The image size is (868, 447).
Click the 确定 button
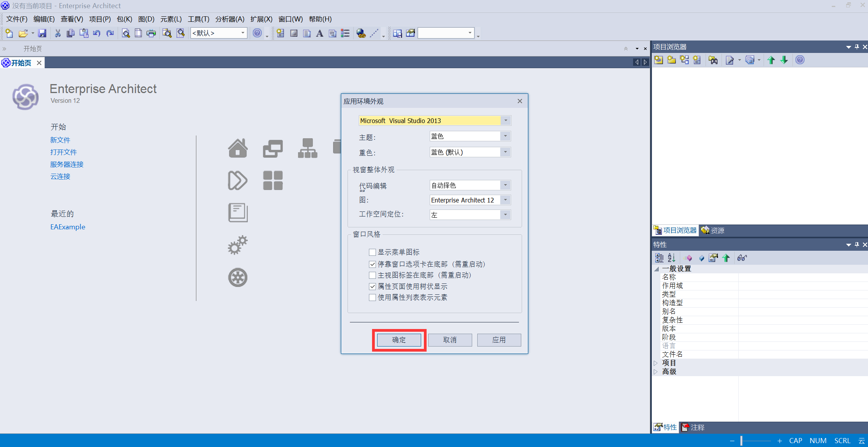(x=399, y=340)
